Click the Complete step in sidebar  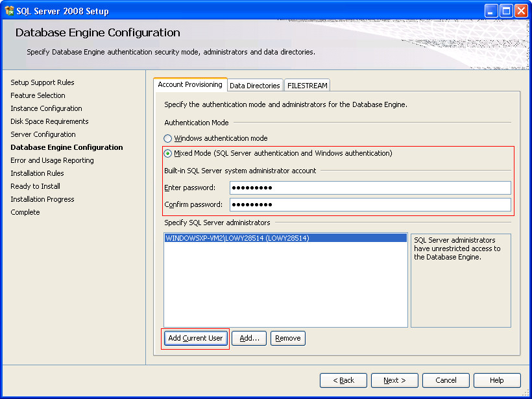(x=25, y=212)
